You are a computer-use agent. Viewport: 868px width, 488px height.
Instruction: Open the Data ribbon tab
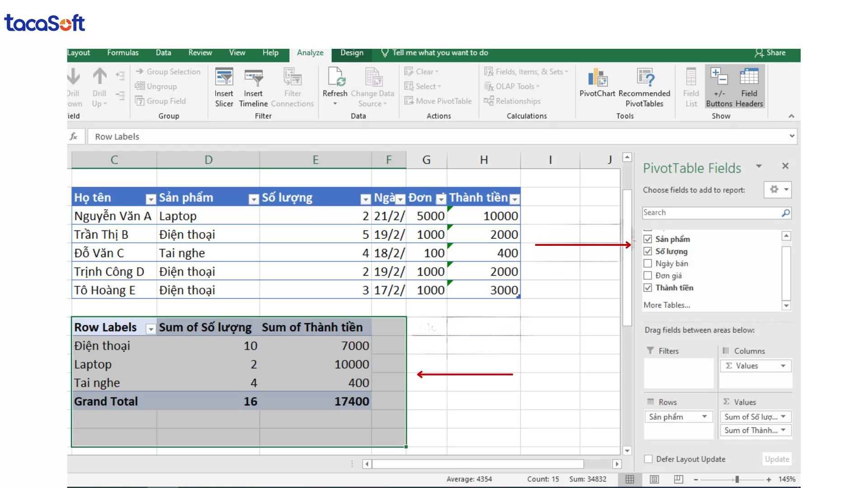(x=163, y=53)
